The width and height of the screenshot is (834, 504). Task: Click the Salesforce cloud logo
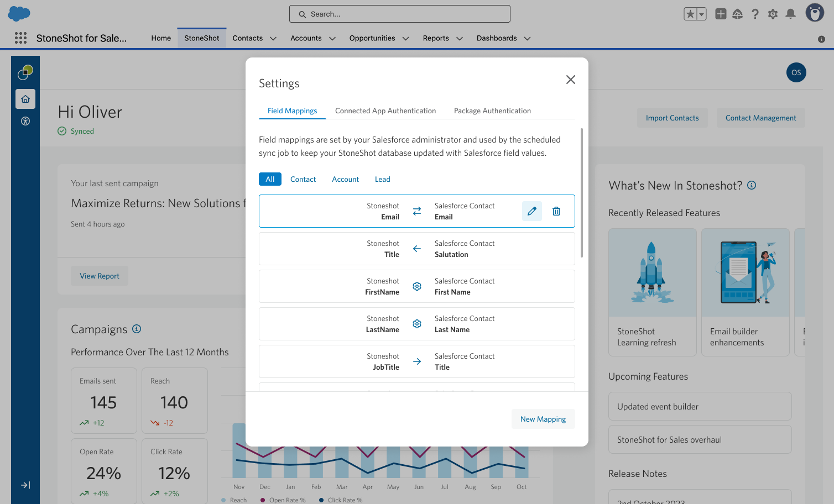(x=19, y=14)
